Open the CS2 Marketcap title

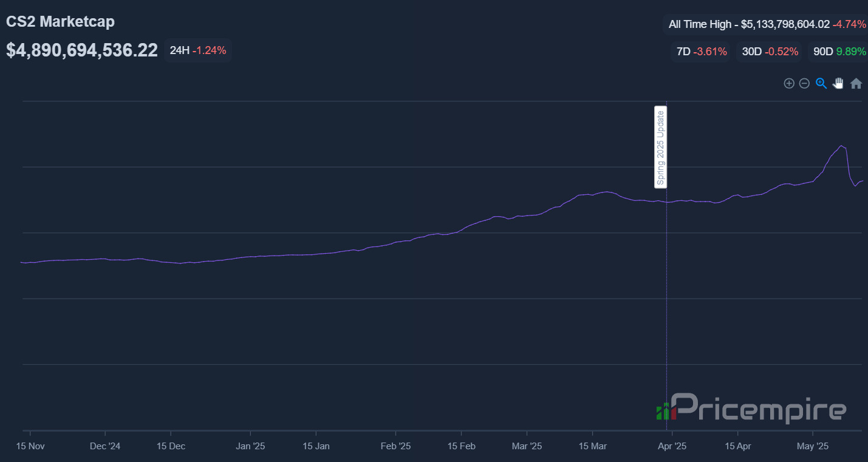point(60,21)
